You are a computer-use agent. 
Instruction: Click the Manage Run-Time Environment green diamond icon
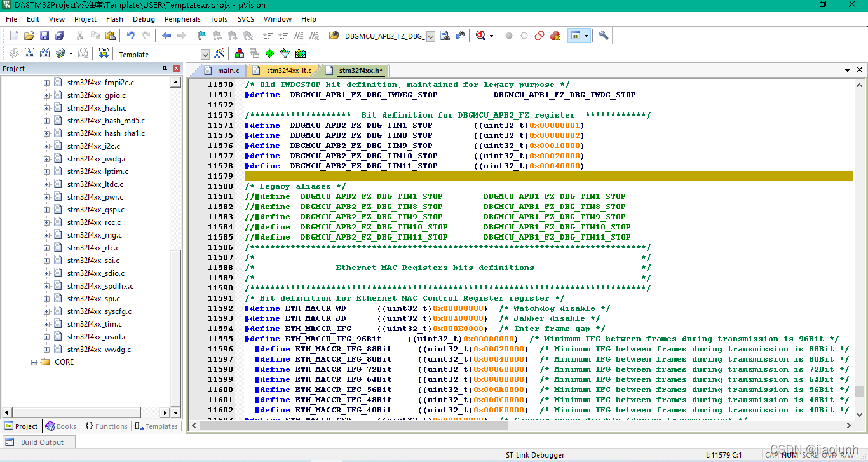(x=270, y=54)
